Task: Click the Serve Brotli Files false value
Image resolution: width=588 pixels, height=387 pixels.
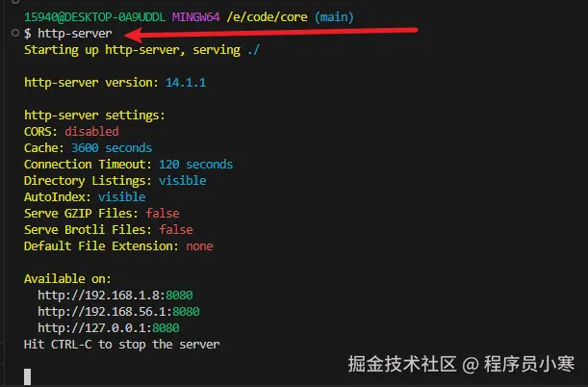Action: coord(175,229)
